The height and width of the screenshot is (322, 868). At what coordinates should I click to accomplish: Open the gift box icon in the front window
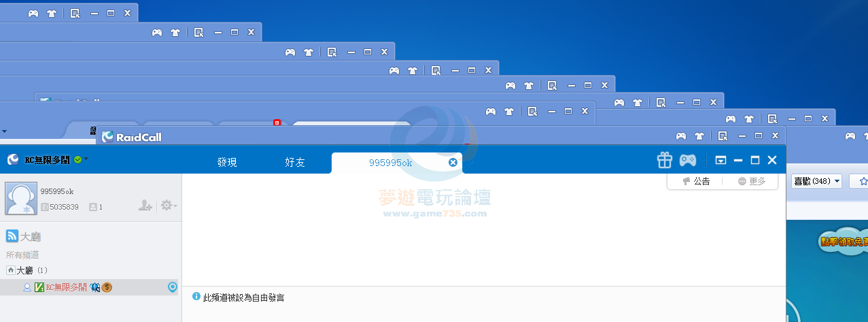coord(665,161)
